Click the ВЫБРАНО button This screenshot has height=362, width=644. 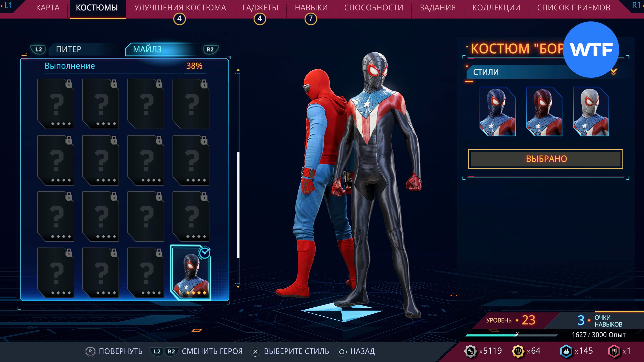pos(546,159)
